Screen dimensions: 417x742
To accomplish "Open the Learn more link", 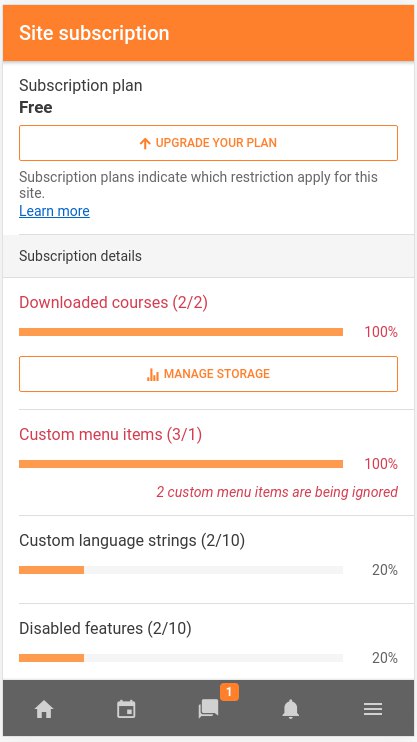I will [x=54, y=211].
